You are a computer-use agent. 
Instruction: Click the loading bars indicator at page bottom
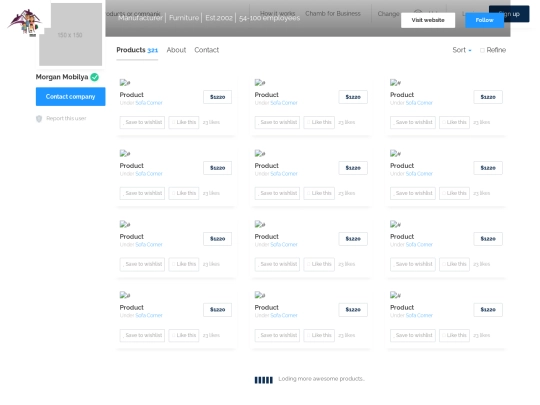click(x=263, y=380)
